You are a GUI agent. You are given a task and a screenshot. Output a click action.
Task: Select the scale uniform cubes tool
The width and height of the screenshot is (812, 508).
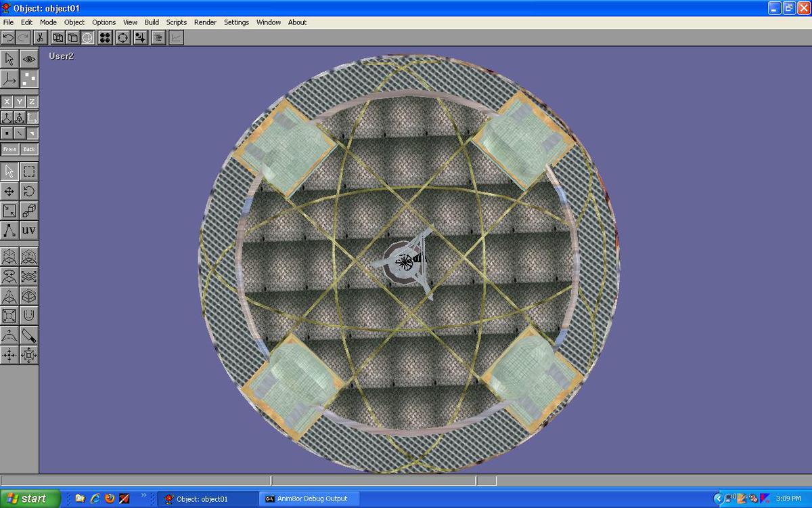point(29,211)
